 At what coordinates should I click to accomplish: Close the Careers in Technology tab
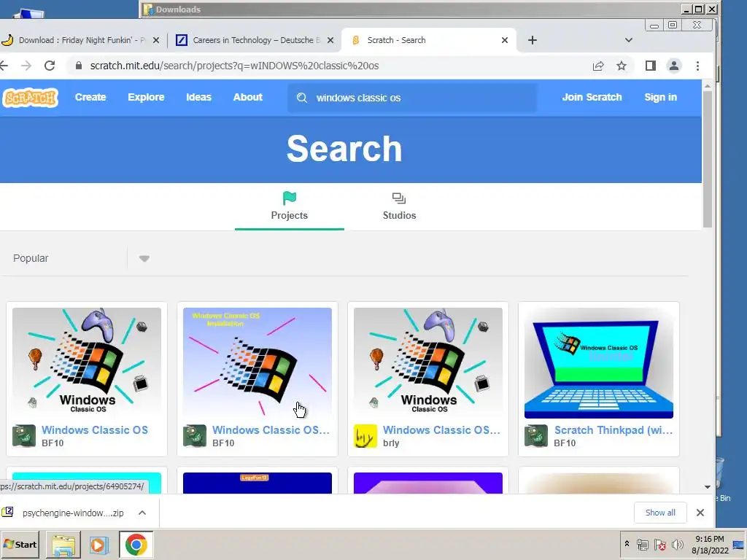(330, 41)
